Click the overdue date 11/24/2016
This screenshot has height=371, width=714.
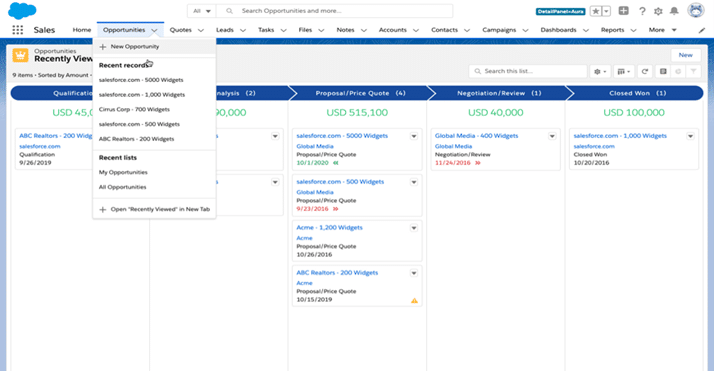point(453,163)
